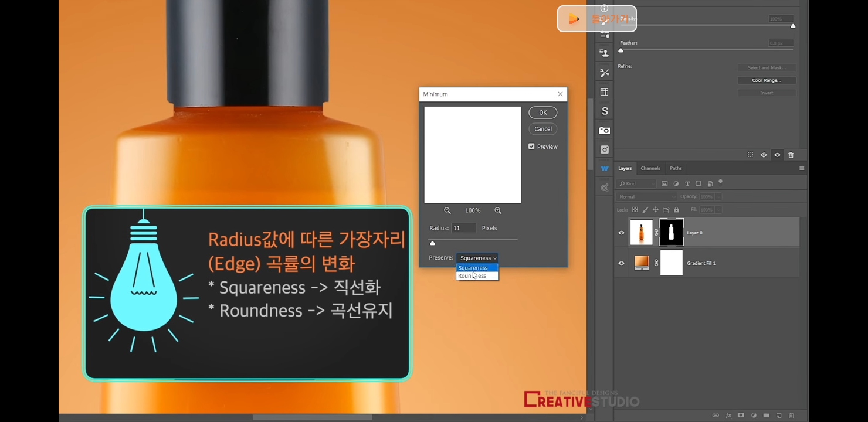This screenshot has width=868, height=422.
Task: Toggle Layer 0 mask link icon
Action: [656, 233]
